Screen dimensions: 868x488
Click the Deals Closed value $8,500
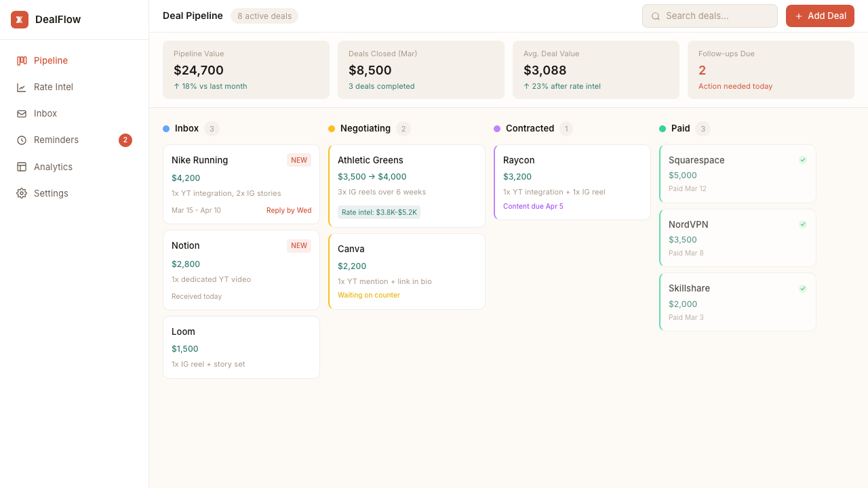(370, 70)
